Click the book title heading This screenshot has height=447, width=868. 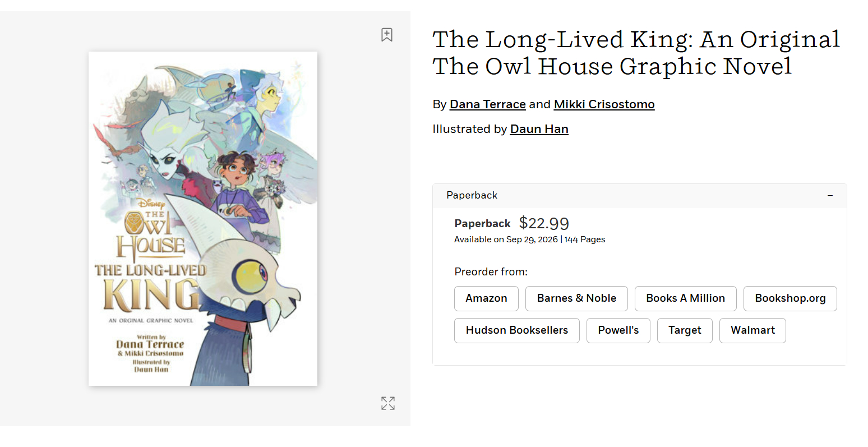click(x=636, y=53)
